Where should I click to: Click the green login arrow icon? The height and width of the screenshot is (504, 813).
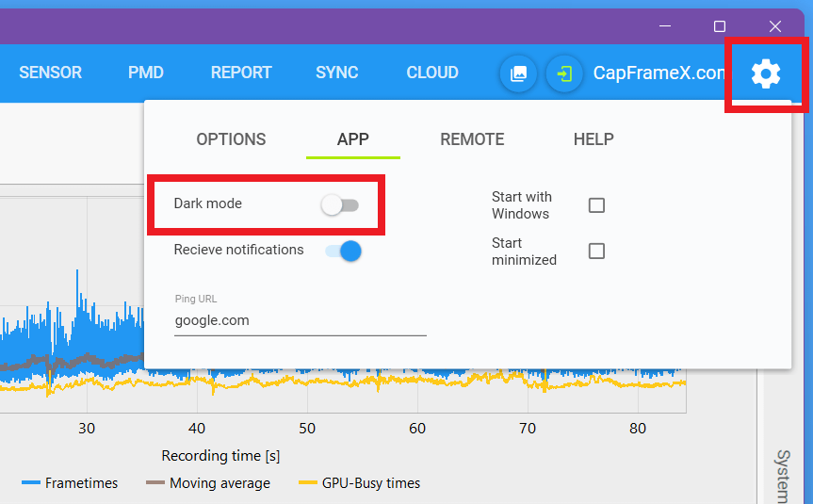tap(564, 73)
